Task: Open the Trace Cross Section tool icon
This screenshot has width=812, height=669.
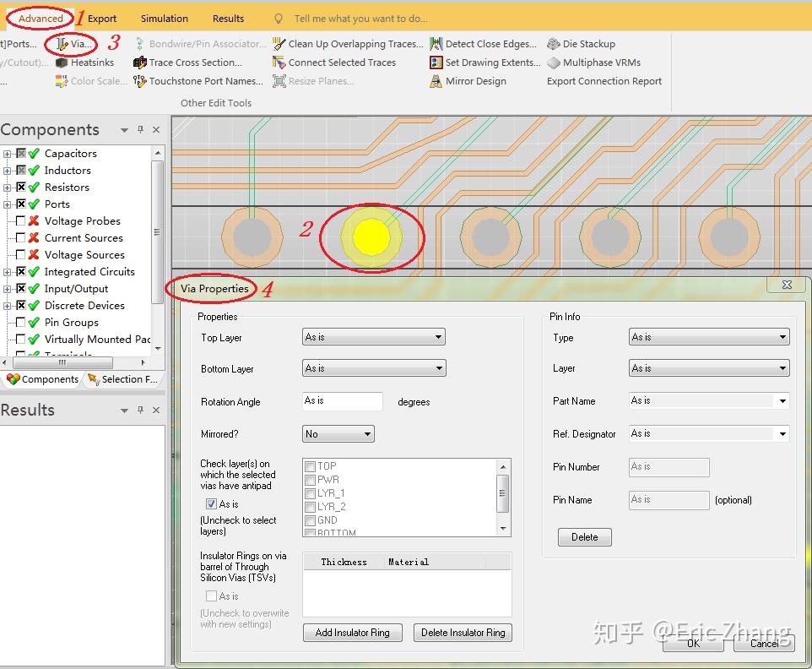Action: (140, 63)
